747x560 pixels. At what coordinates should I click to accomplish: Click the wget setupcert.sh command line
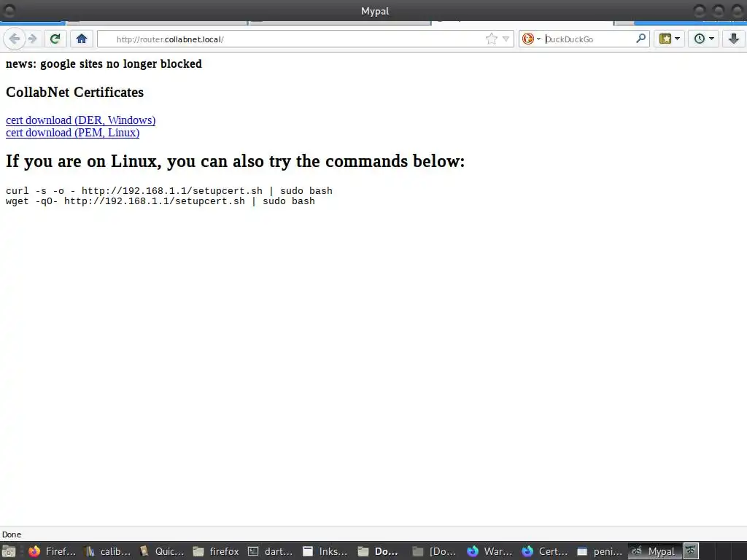160,201
